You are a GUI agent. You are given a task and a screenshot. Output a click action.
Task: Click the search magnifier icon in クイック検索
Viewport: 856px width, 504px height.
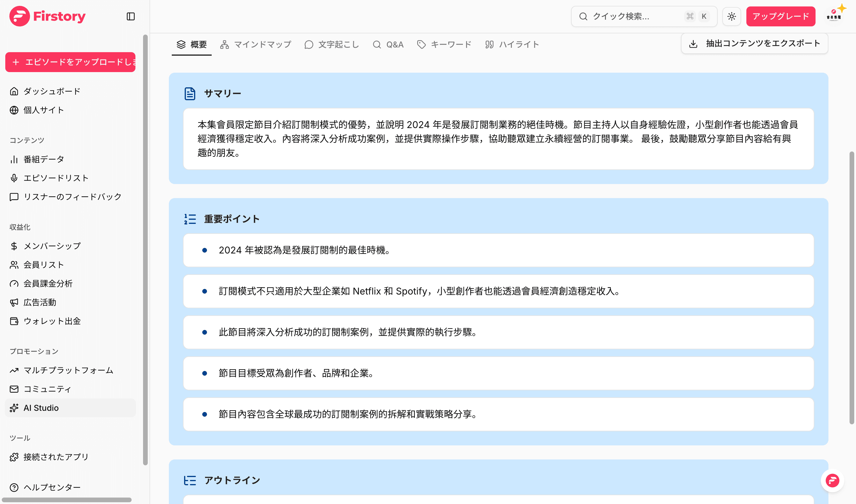(x=583, y=16)
